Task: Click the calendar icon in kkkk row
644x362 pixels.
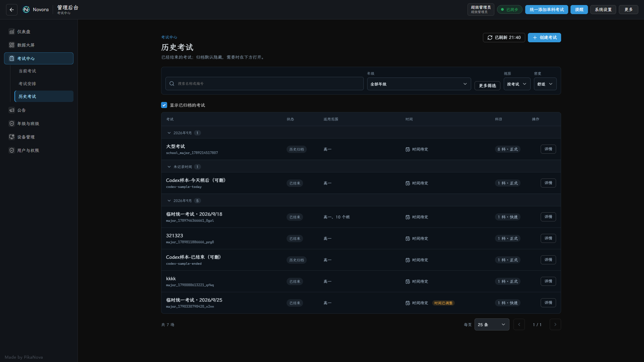Action: (408, 281)
